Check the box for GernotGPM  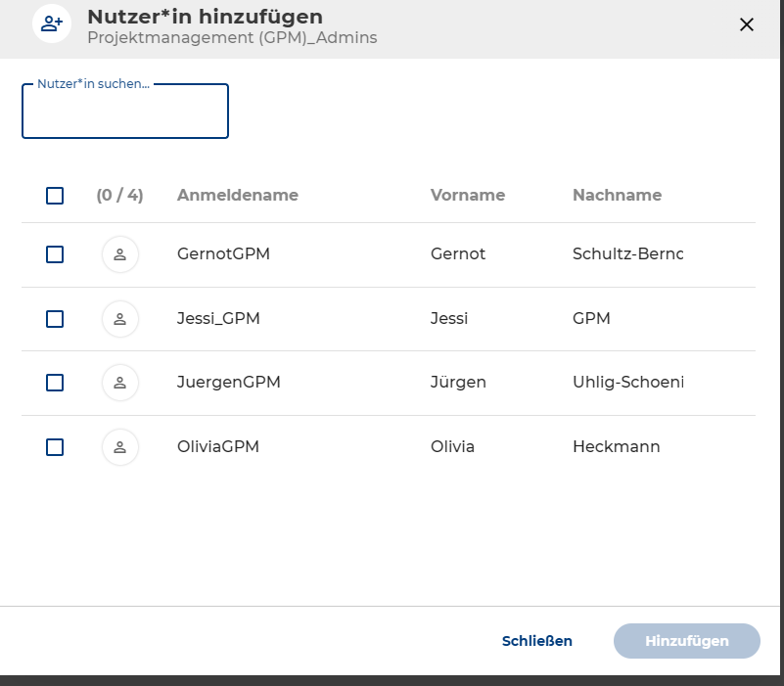click(55, 254)
